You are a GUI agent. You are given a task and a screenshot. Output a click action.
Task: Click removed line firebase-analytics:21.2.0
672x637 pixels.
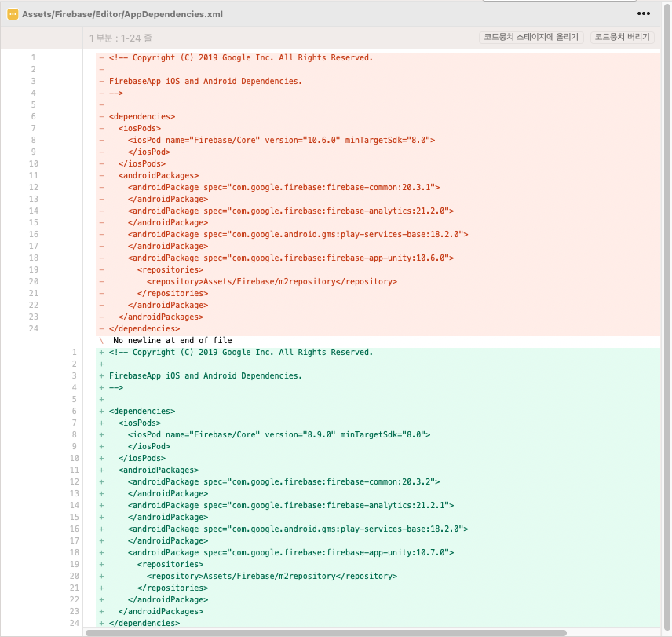(378, 211)
